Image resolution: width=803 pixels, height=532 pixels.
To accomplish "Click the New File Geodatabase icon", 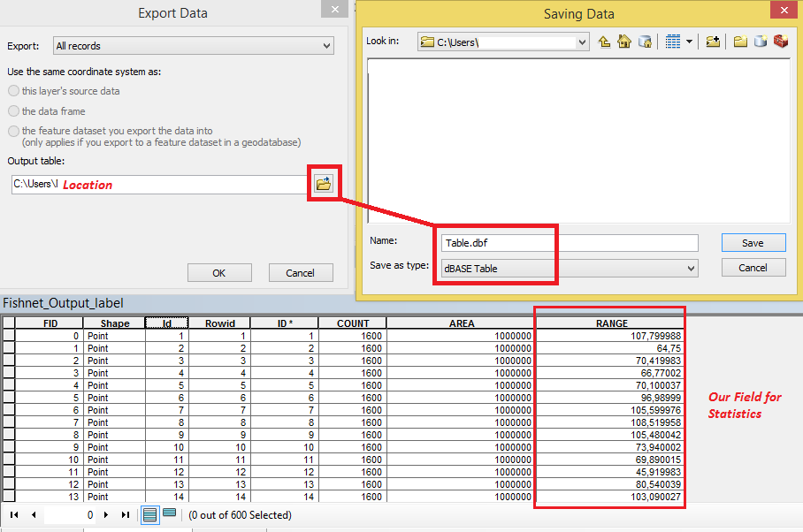I will tap(761, 42).
